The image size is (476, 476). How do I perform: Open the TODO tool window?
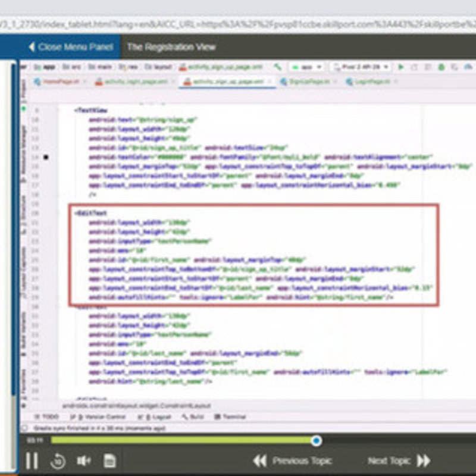[x=46, y=417]
